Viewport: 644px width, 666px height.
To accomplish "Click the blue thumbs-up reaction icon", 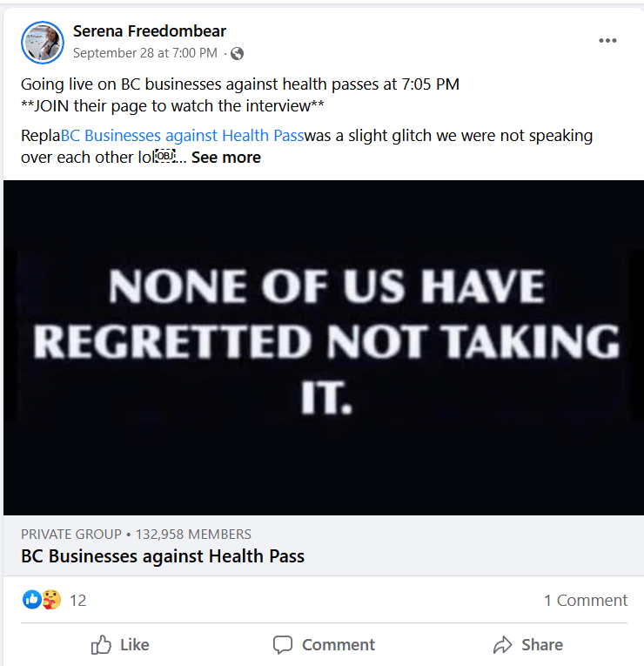I will click(32, 600).
